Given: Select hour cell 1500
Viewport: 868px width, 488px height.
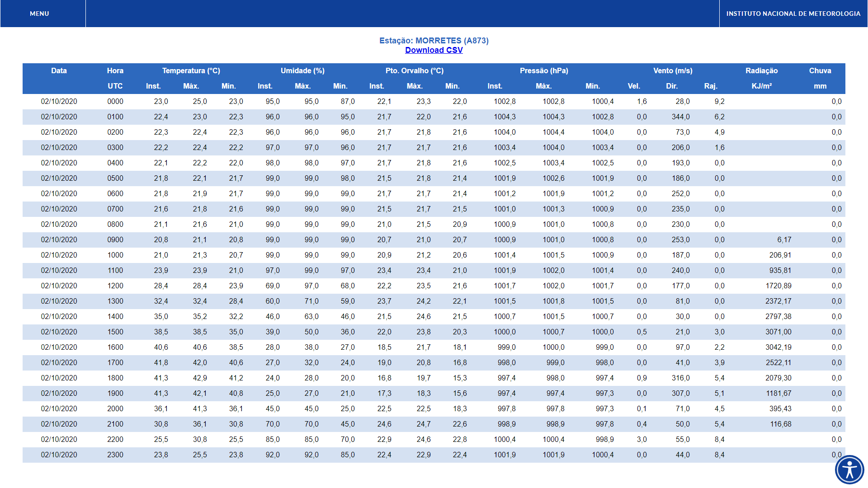Looking at the screenshot, I should click(x=115, y=332).
